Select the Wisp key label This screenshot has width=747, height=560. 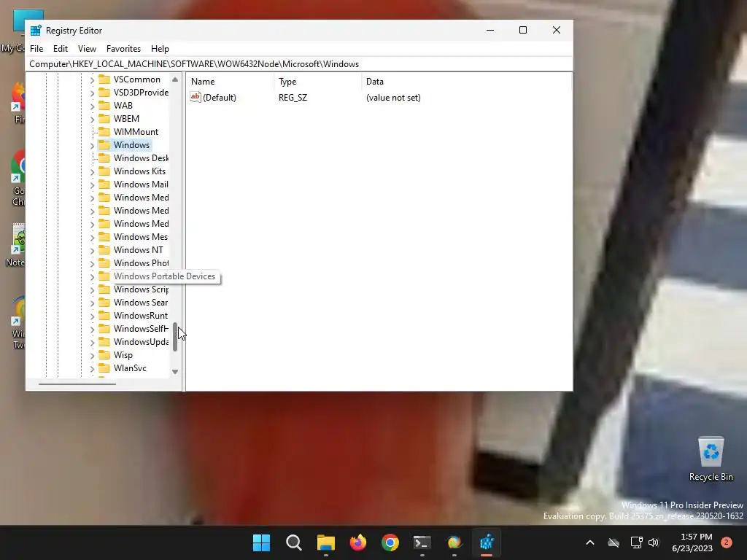pos(123,355)
